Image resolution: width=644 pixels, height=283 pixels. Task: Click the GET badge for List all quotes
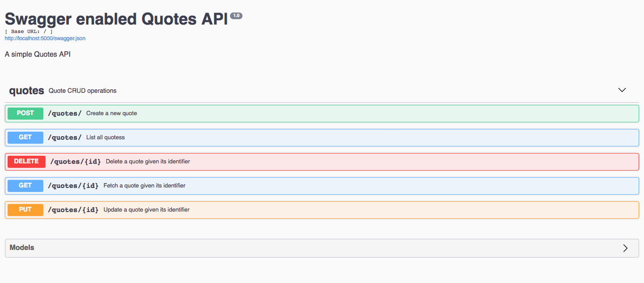tap(25, 137)
